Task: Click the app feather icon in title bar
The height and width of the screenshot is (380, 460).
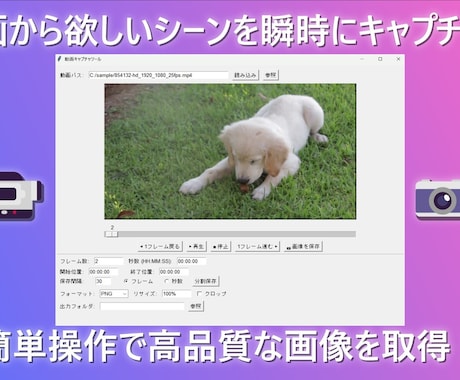Action: click(x=60, y=59)
